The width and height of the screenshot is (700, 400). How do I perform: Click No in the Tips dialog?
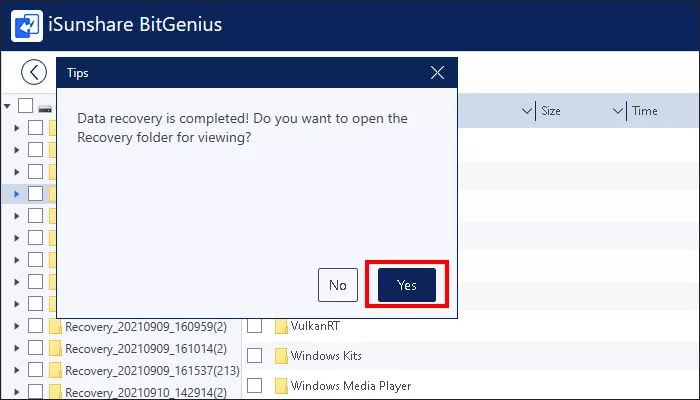pos(338,285)
